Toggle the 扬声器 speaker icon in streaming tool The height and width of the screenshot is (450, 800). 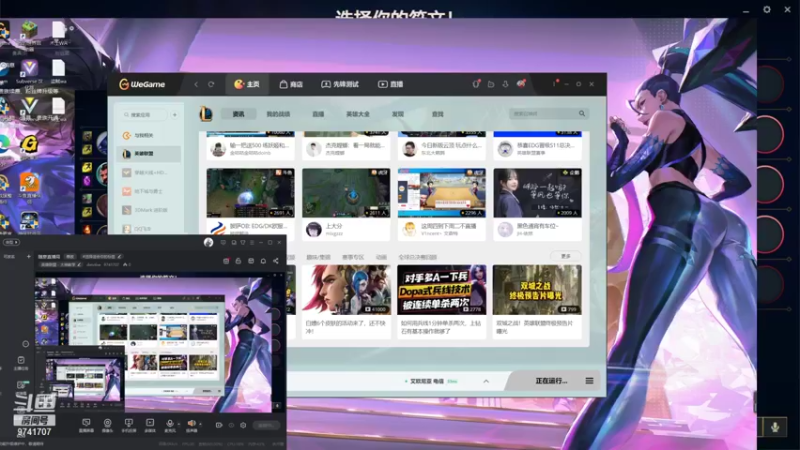click(x=191, y=425)
